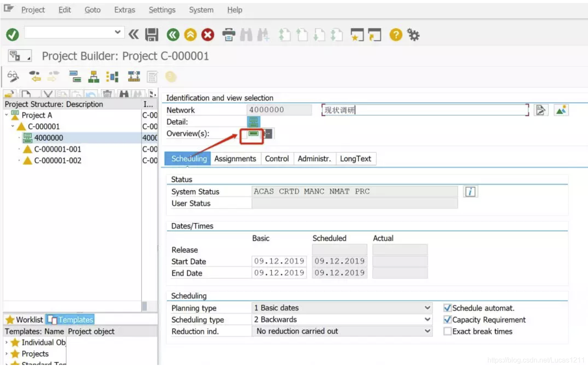Open the yellow-blue-green network graphic icon
This screenshot has height=368, width=588.
click(112, 77)
